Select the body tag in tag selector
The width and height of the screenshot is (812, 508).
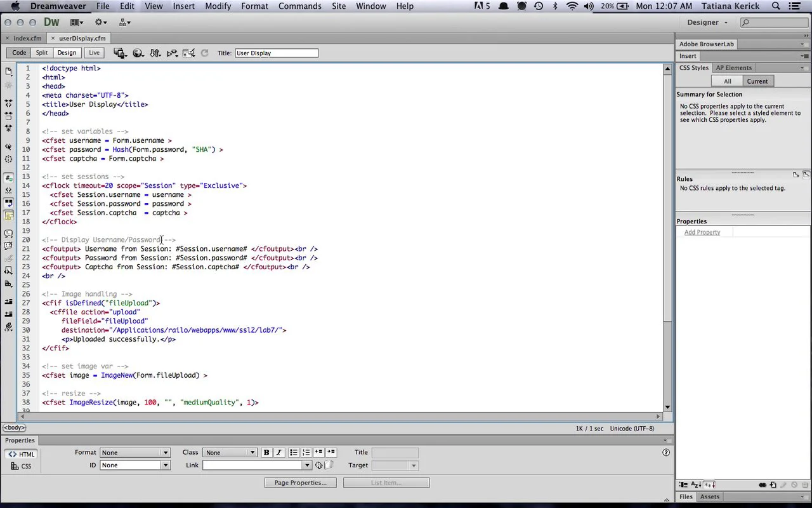(14, 428)
